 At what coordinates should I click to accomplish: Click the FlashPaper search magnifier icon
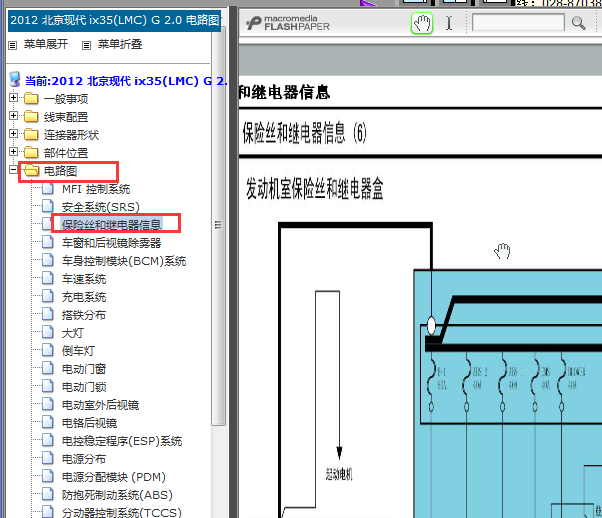578,23
